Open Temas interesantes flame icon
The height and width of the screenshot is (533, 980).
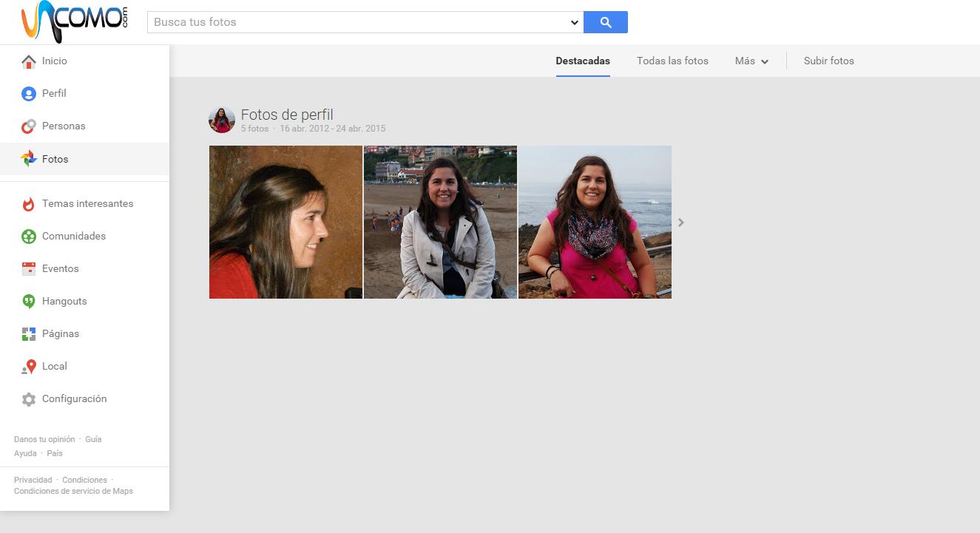29,204
